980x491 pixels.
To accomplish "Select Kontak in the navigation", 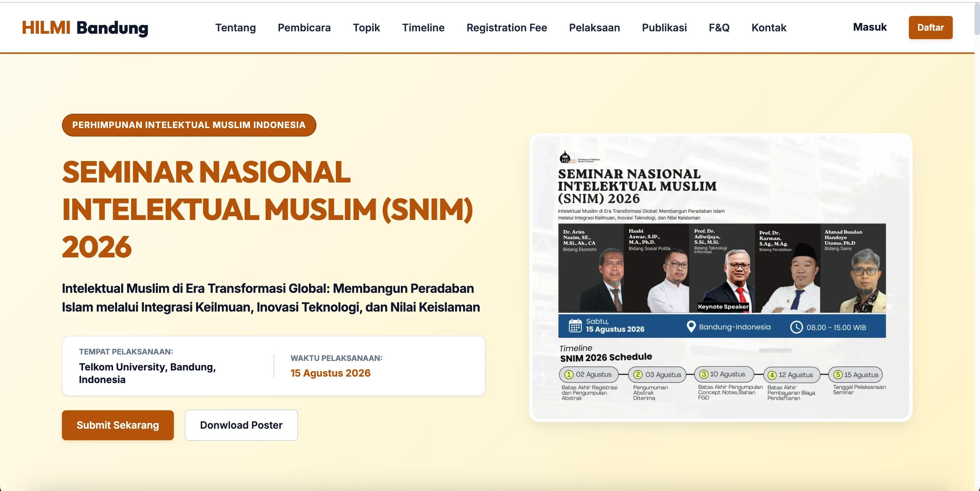I will pos(769,28).
